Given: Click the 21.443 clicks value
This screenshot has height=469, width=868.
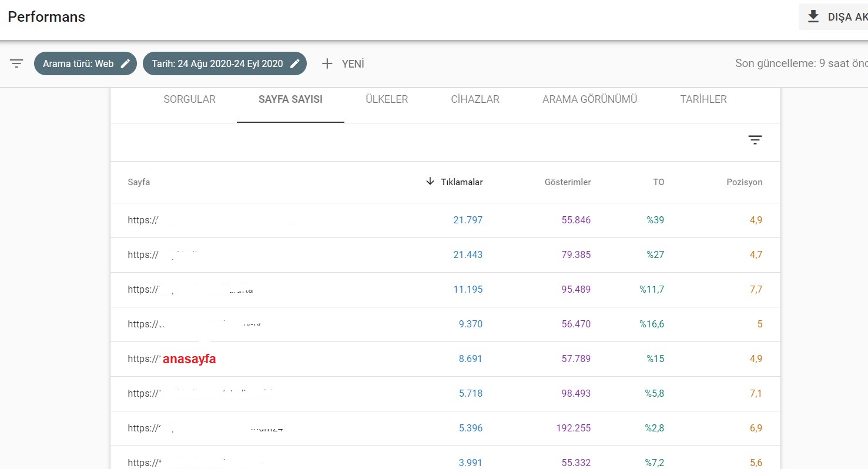Looking at the screenshot, I should [x=468, y=255].
